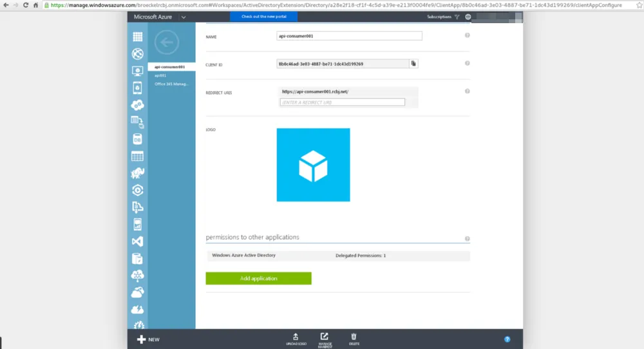The height and width of the screenshot is (349, 644).
Task: Open the Subscriptions menu
Action: 439,17
